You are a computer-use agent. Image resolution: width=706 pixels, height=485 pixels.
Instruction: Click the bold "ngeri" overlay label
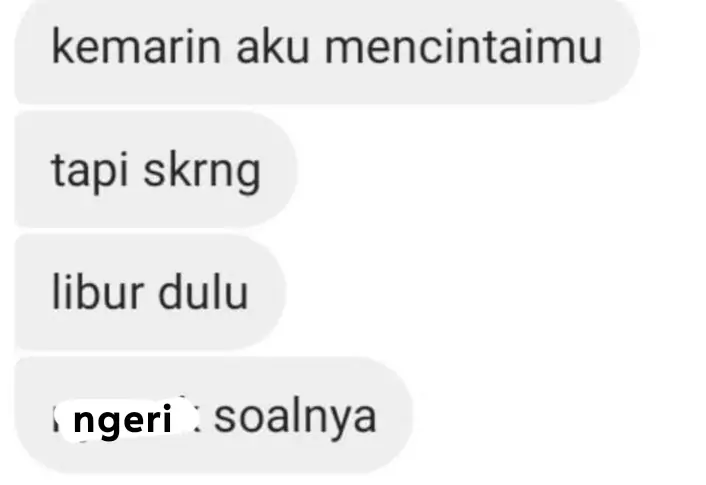point(122,419)
